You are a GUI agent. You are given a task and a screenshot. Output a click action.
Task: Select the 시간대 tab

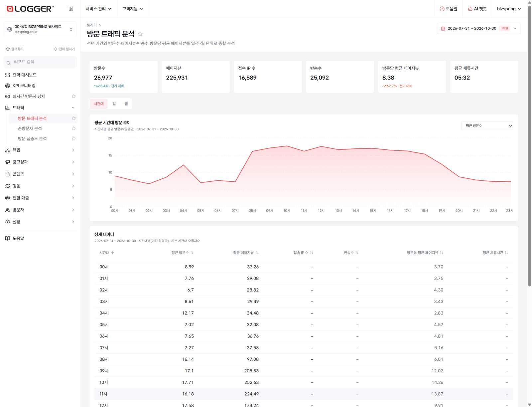(x=99, y=104)
